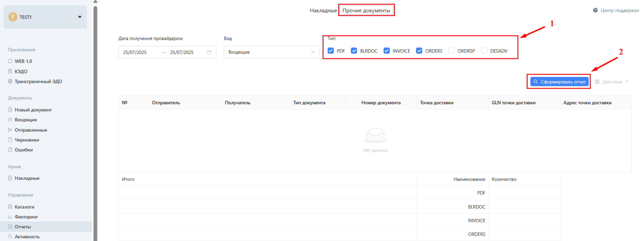Switch to the Накладные tab
644x241 pixels.
(323, 10)
